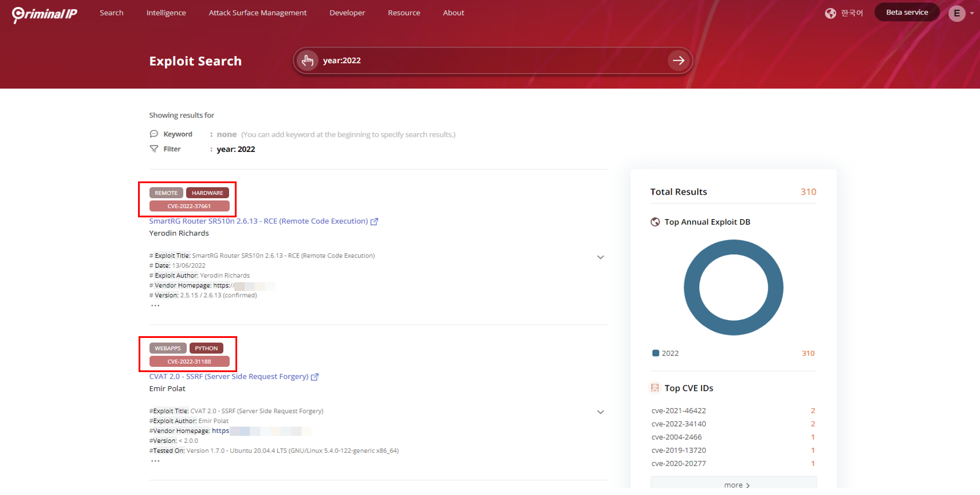Select the CVE-2022-37661 tag
The image size is (980, 495).
pyautogui.click(x=189, y=206)
